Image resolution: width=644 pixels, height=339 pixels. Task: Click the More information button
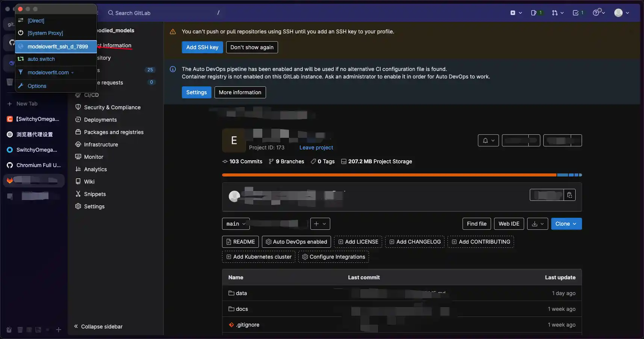pos(240,92)
